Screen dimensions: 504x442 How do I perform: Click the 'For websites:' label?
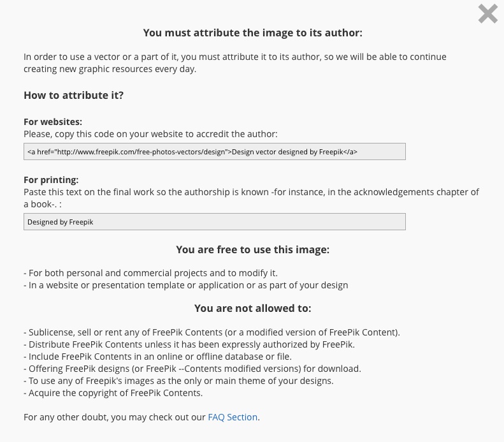(53, 122)
